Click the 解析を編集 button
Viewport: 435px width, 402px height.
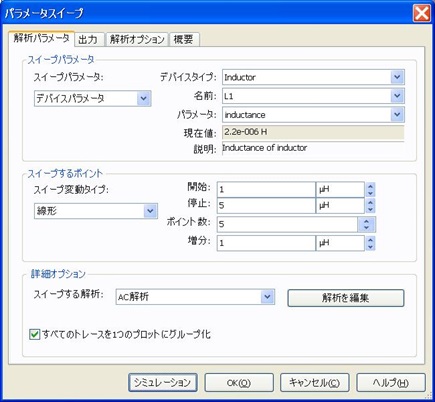pyautogui.click(x=346, y=298)
